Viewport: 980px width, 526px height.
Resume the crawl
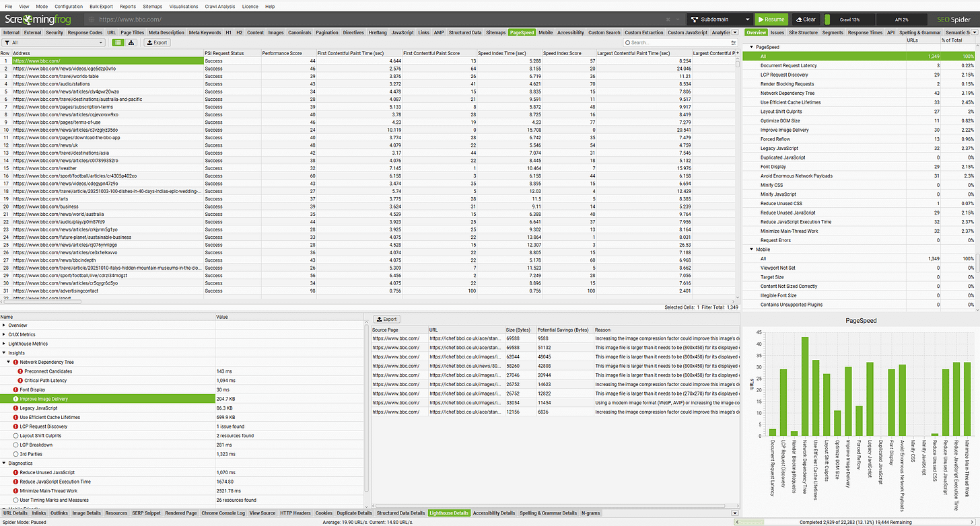point(771,20)
